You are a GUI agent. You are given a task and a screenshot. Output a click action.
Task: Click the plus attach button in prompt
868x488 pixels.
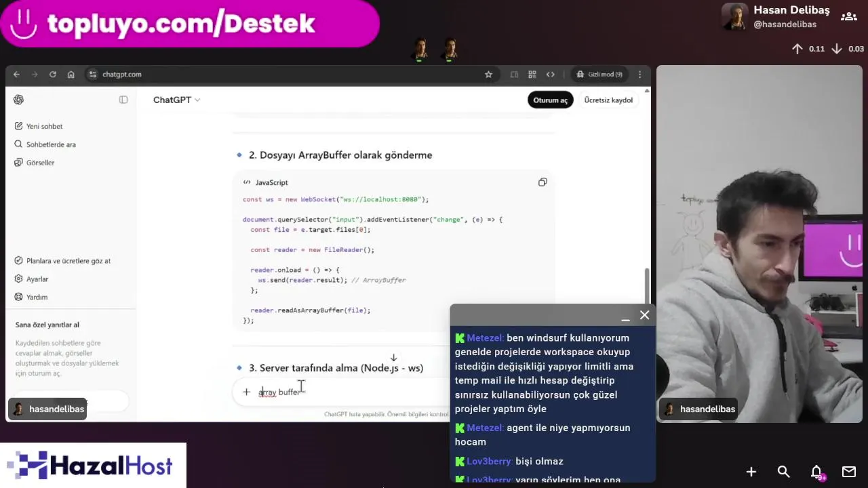246,392
